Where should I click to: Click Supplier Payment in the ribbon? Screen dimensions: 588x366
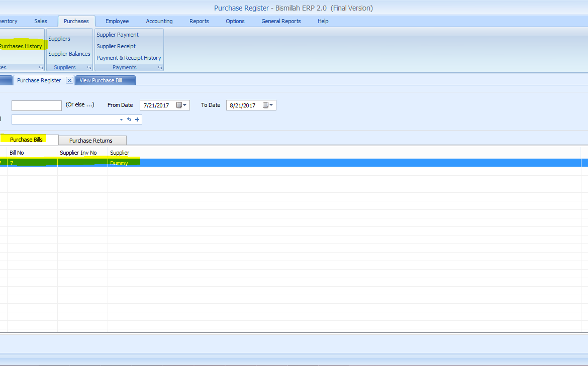click(118, 35)
